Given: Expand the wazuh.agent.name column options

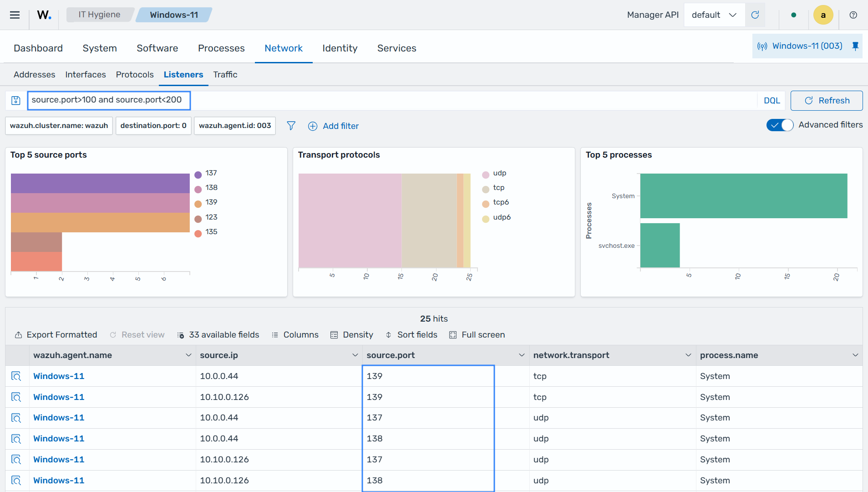Looking at the screenshot, I should [x=188, y=355].
